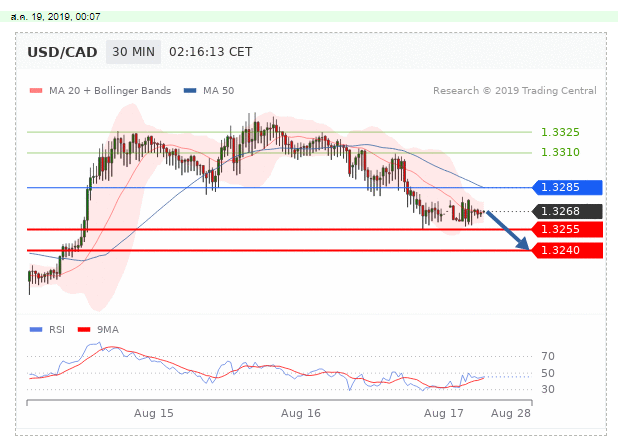Click the black 1.3268 current price tag

click(567, 211)
